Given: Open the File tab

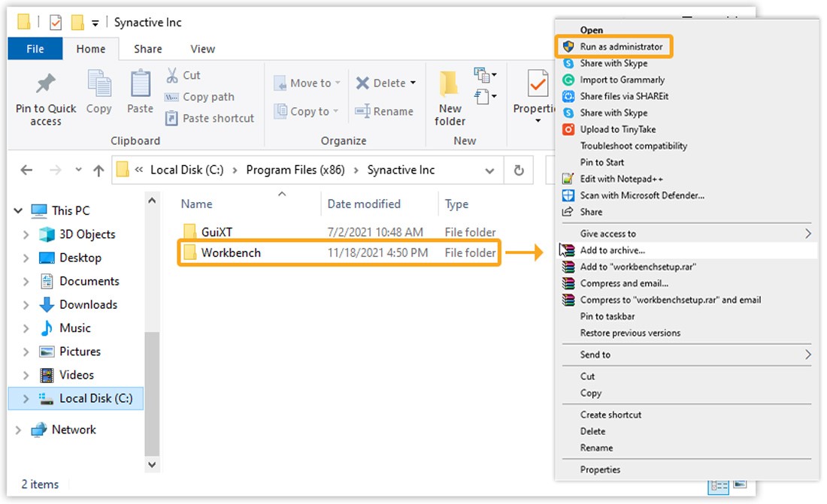Looking at the screenshot, I should tap(35, 49).
